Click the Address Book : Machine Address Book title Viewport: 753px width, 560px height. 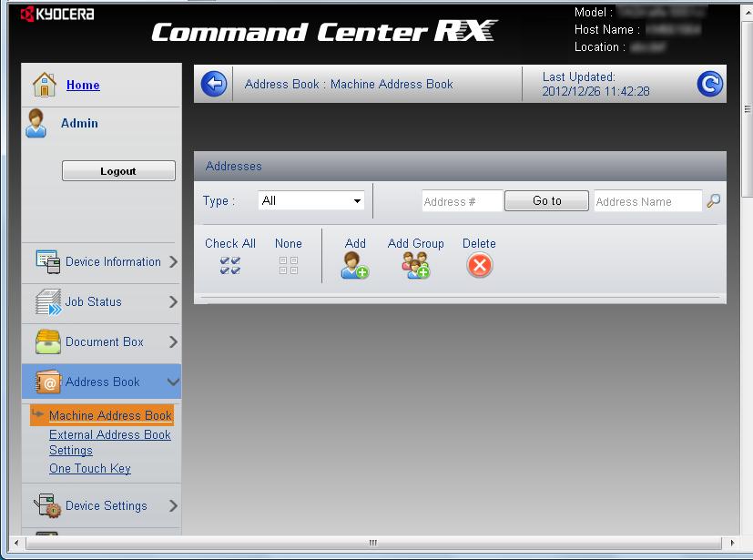349,84
